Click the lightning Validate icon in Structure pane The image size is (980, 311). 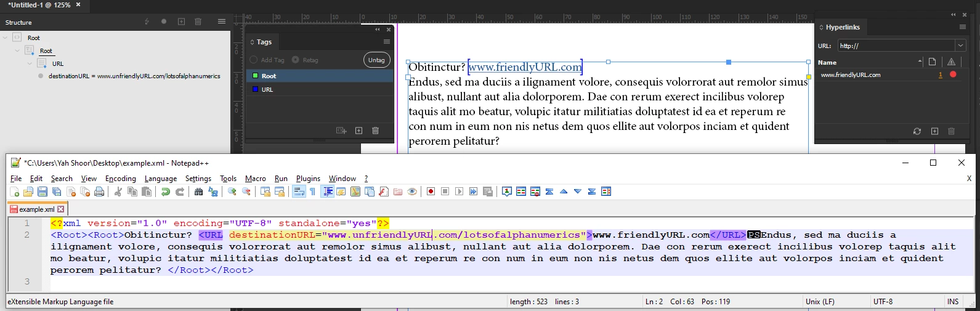pos(147,22)
